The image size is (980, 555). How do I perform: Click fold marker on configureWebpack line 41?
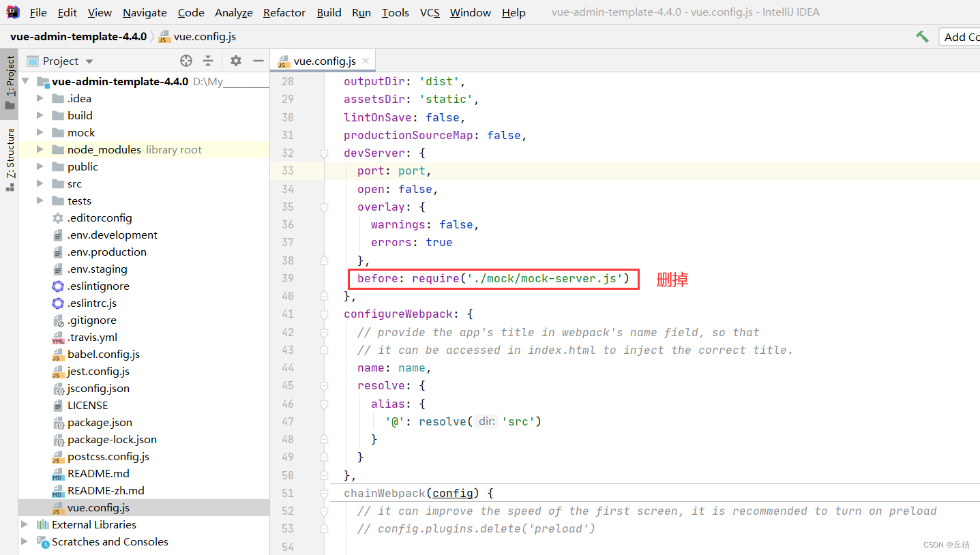[325, 314]
